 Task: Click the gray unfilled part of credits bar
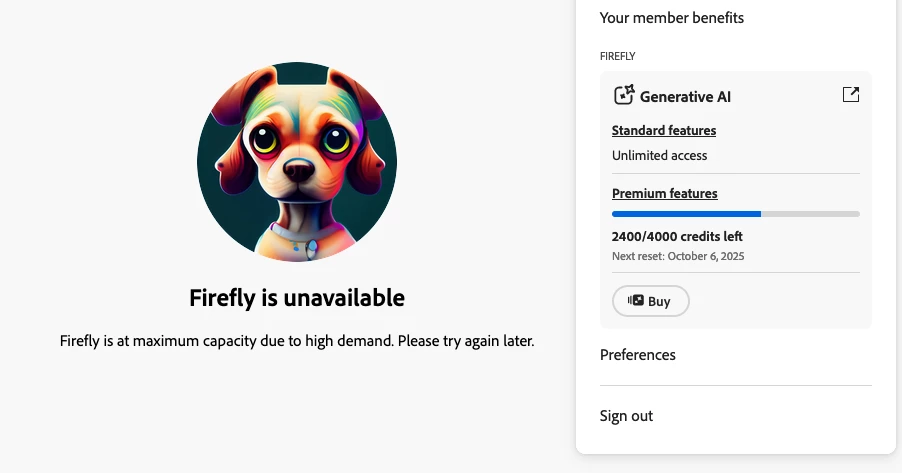(x=811, y=214)
